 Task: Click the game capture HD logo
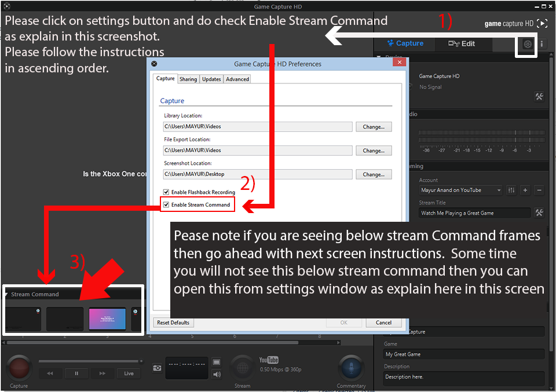pos(516,23)
